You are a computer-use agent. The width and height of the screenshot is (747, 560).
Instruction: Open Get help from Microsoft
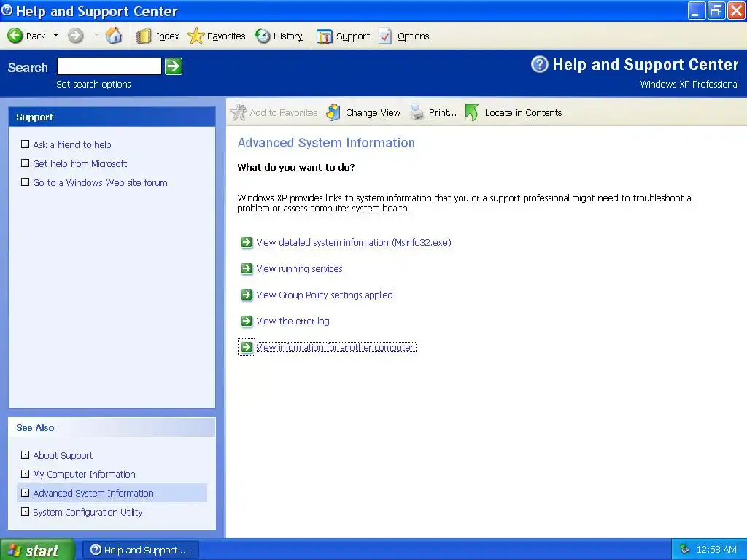pyautogui.click(x=80, y=164)
